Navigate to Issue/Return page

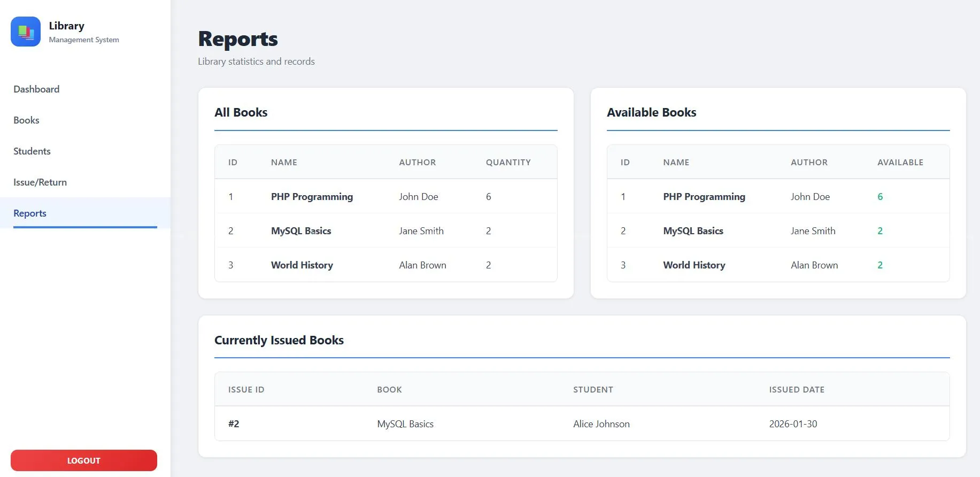[x=40, y=182]
